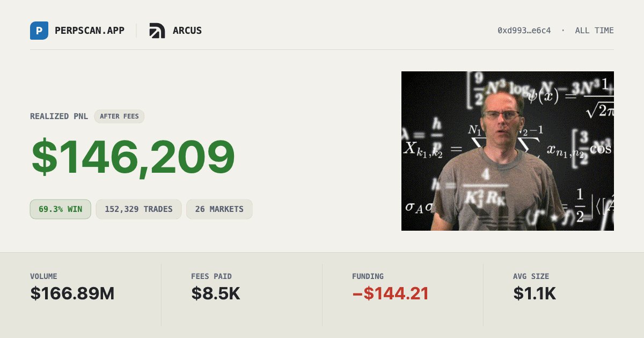Click the $146,209 realized PnL figure
The width and height of the screenshot is (644, 338).
pos(133,158)
